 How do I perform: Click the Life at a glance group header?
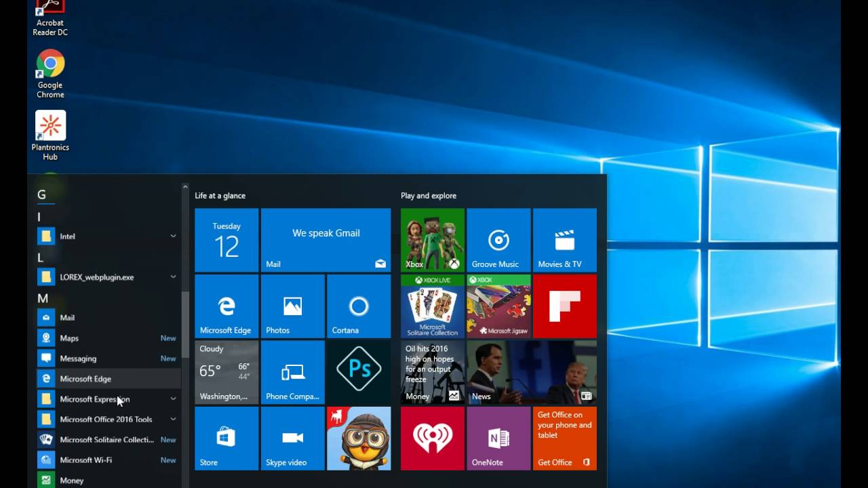(220, 195)
